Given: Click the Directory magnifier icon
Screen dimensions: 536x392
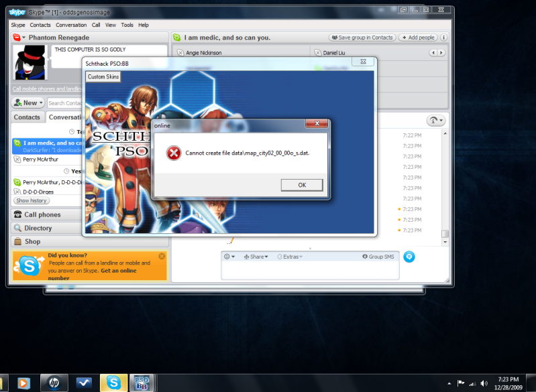Looking at the screenshot, I should (x=18, y=228).
